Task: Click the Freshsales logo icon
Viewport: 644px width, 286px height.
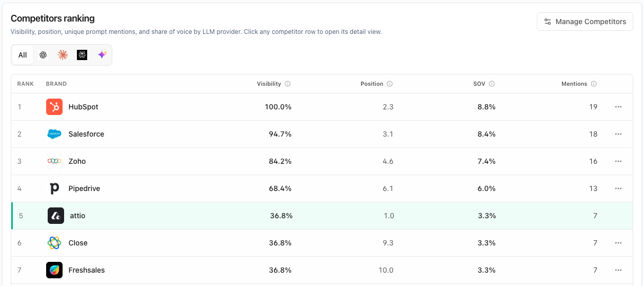Action: [54, 270]
